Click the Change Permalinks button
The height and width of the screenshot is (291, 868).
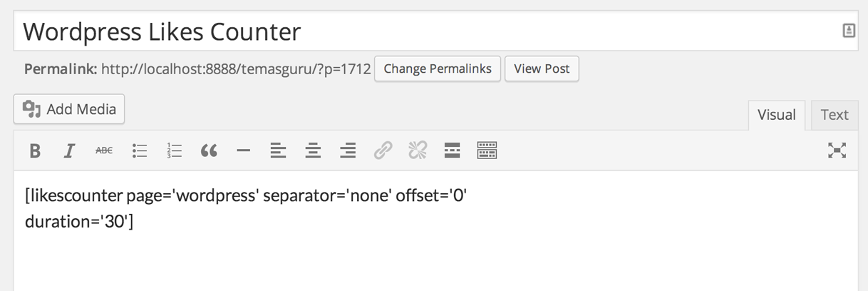pos(438,69)
